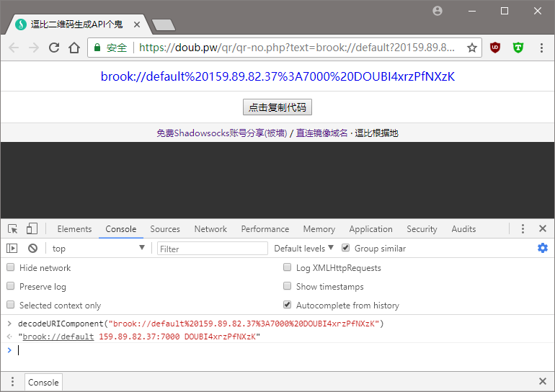Click the browser forward arrow
The height and width of the screenshot is (392, 555).
pyautogui.click(x=34, y=48)
